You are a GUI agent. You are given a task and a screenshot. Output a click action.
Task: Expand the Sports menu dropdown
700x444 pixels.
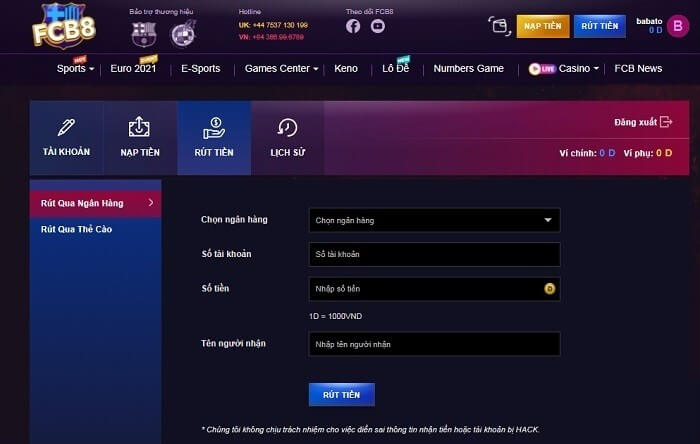coord(75,68)
